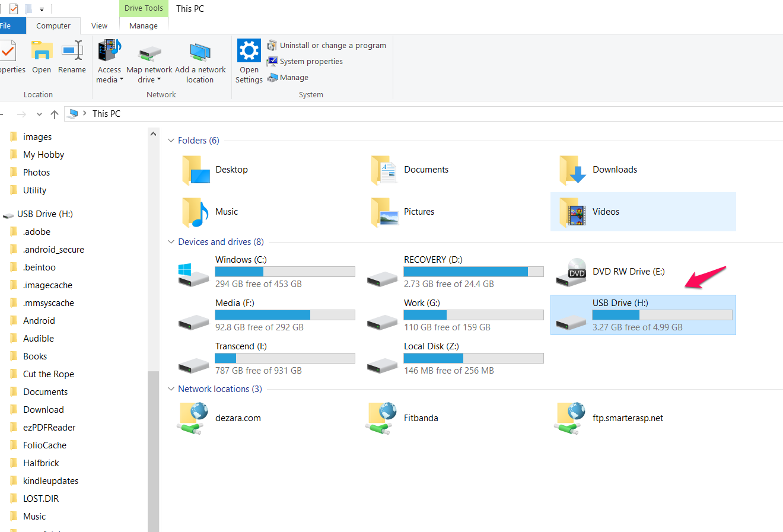Collapse the Devices and drives (8) group
This screenshot has width=783, height=532.
tap(171, 242)
